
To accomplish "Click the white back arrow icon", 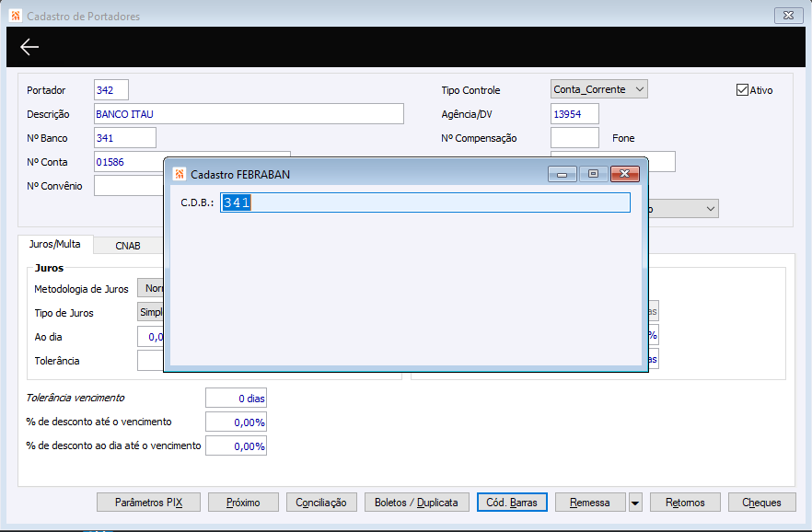I will (x=29, y=47).
